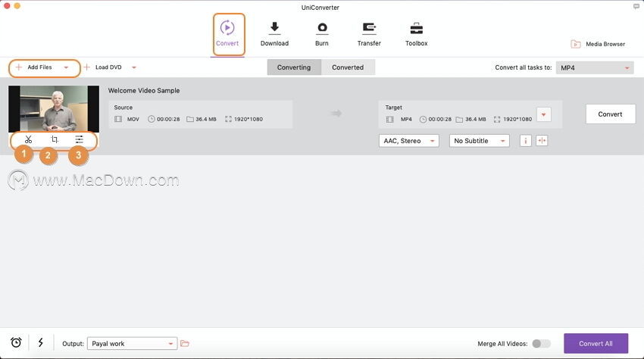Expand the Add Files dropdown arrow
The width and height of the screenshot is (644, 359).
[66, 67]
